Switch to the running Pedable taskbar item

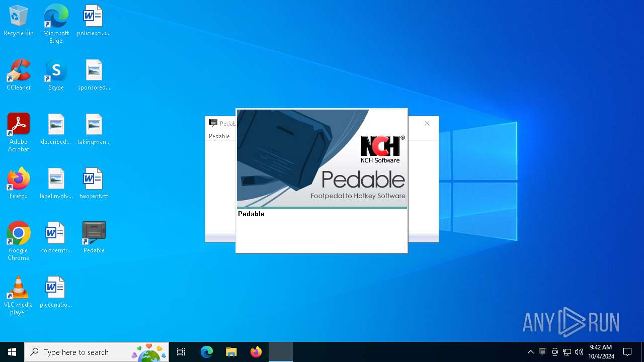click(x=281, y=352)
